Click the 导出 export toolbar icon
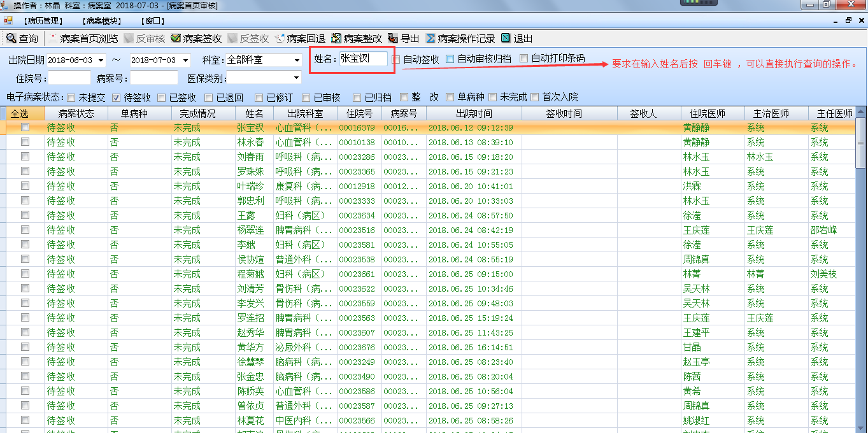The image size is (868, 433). coord(393,38)
